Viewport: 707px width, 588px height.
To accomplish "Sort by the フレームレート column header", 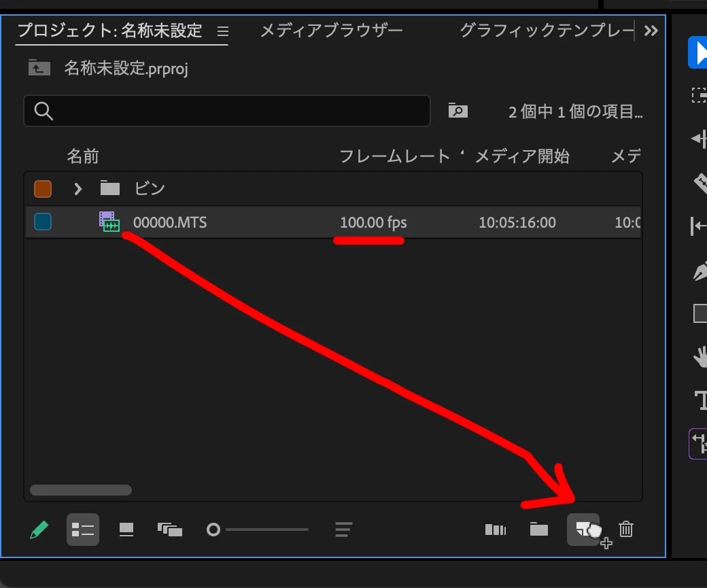I will click(394, 156).
